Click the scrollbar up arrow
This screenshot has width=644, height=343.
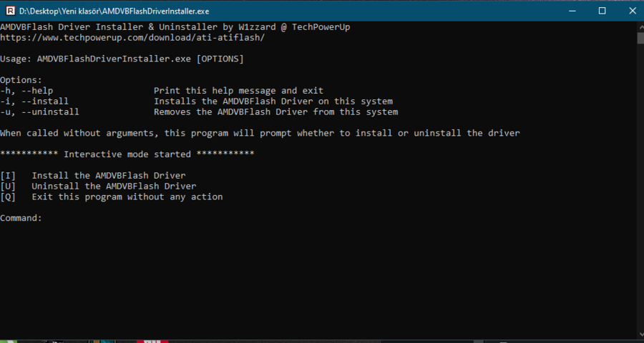coord(639,26)
